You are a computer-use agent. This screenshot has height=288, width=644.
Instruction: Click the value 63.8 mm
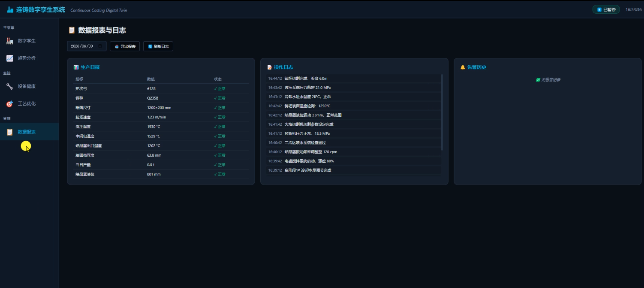tap(154, 155)
